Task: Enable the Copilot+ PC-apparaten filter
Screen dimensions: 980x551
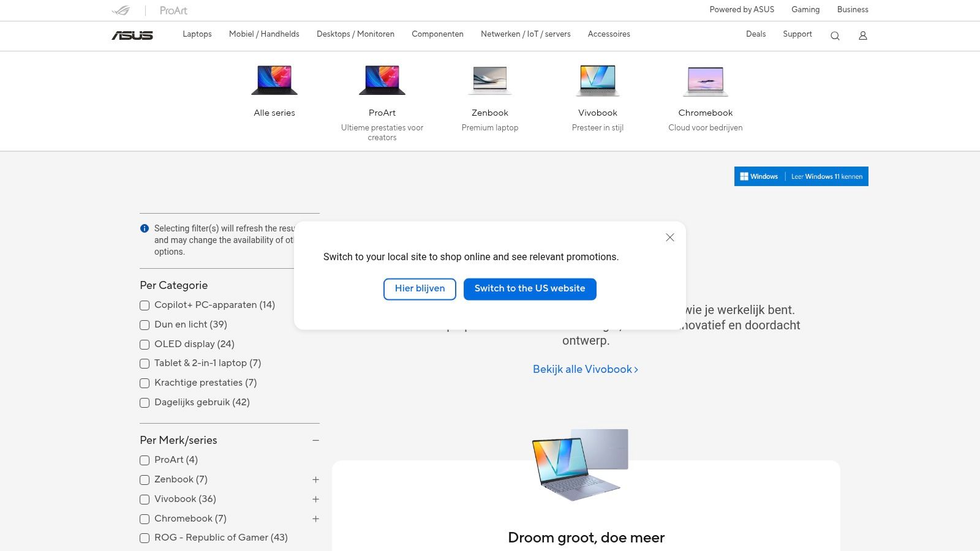Action: (145, 305)
